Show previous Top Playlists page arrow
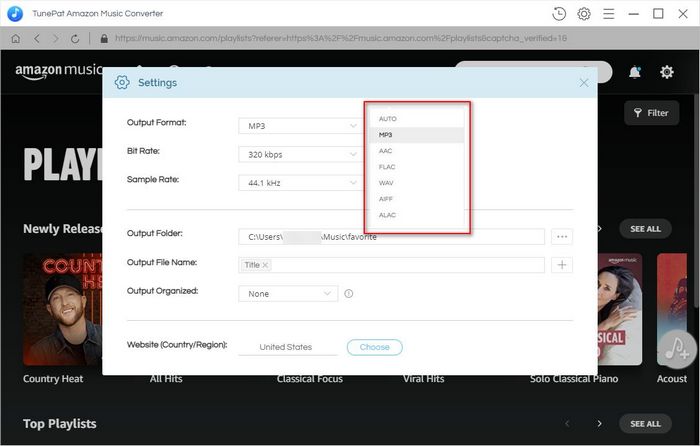The width and height of the screenshot is (700, 446). click(567, 424)
